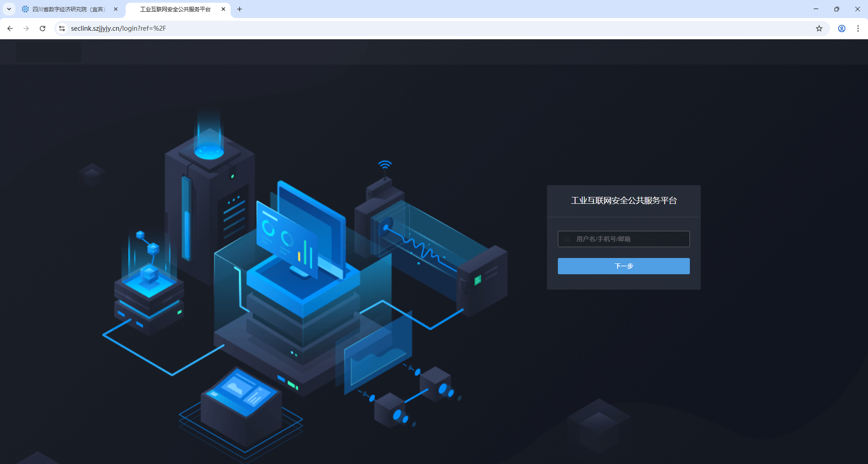The width and height of the screenshot is (868, 464).
Task: Restore down the browser window
Action: [837, 9]
